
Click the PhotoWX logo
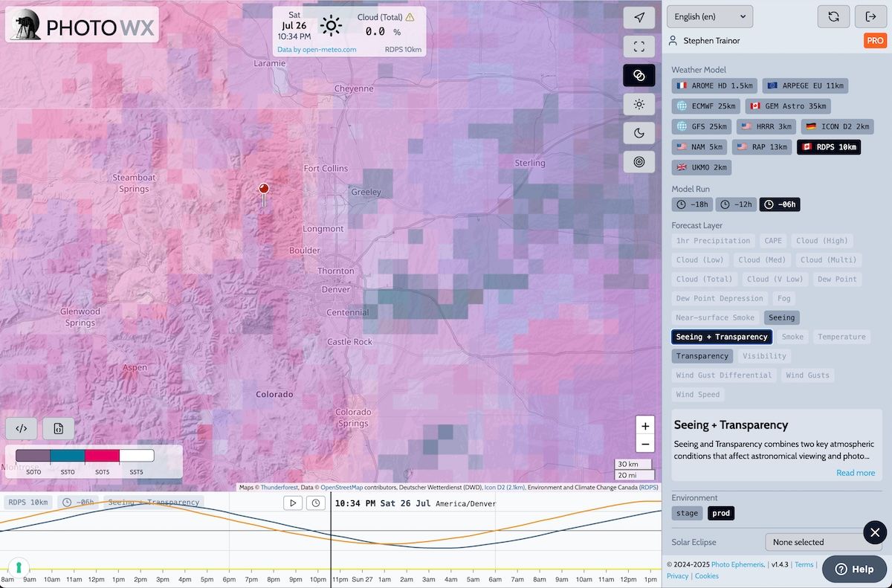[x=83, y=25]
